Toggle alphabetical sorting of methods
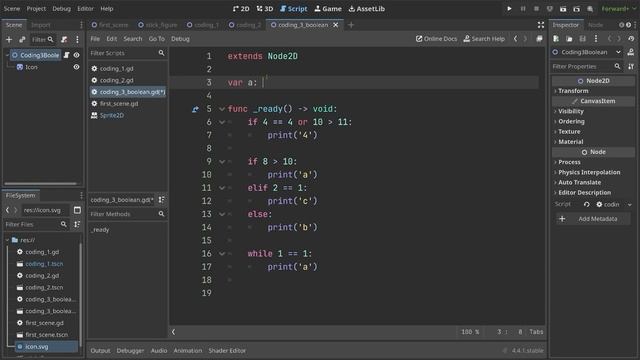Screen dimensions: 640x360 tap(162, 200)
